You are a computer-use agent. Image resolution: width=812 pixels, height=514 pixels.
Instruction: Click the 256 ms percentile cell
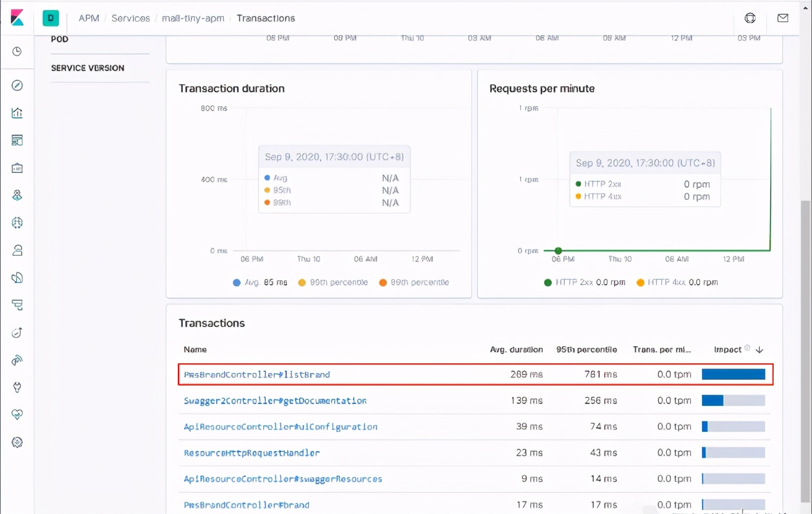click(x=601, y=401)
